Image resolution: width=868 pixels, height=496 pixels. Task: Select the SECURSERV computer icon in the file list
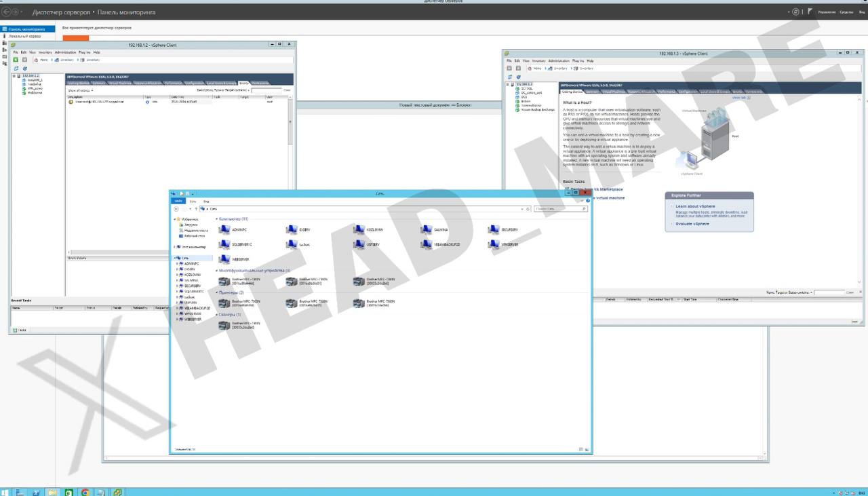pyautogui.click(x=494, y=230)
